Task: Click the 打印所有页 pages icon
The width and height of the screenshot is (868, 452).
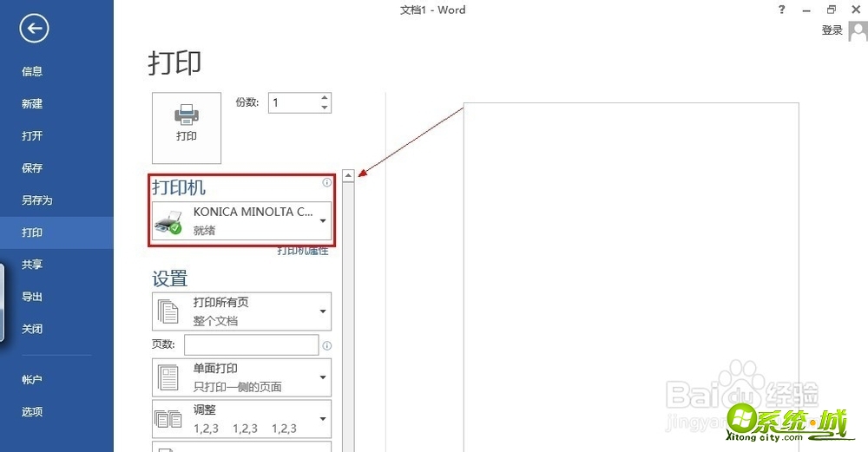Action: (168, 311)
